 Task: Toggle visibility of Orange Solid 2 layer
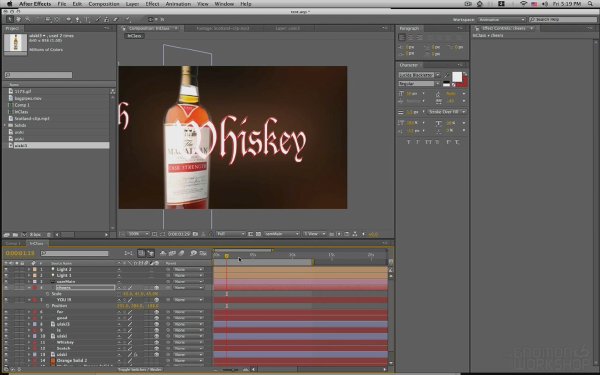click(6, 360)
